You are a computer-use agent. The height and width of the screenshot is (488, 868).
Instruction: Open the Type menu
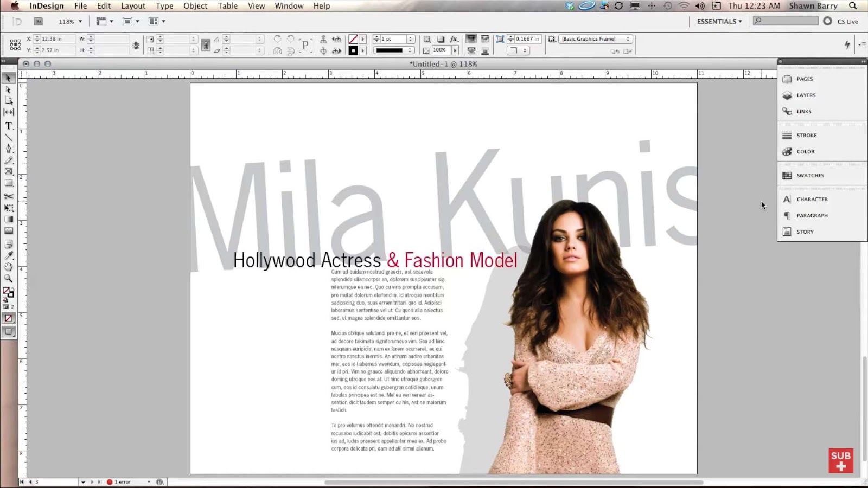164,6
